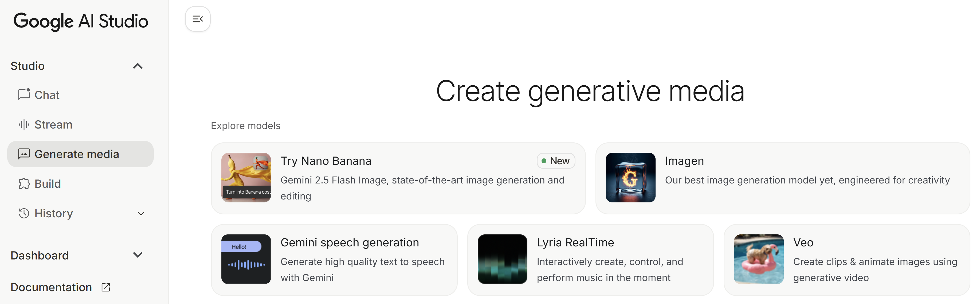Collapse the Studio section chevron

click(x=138, y=66)
